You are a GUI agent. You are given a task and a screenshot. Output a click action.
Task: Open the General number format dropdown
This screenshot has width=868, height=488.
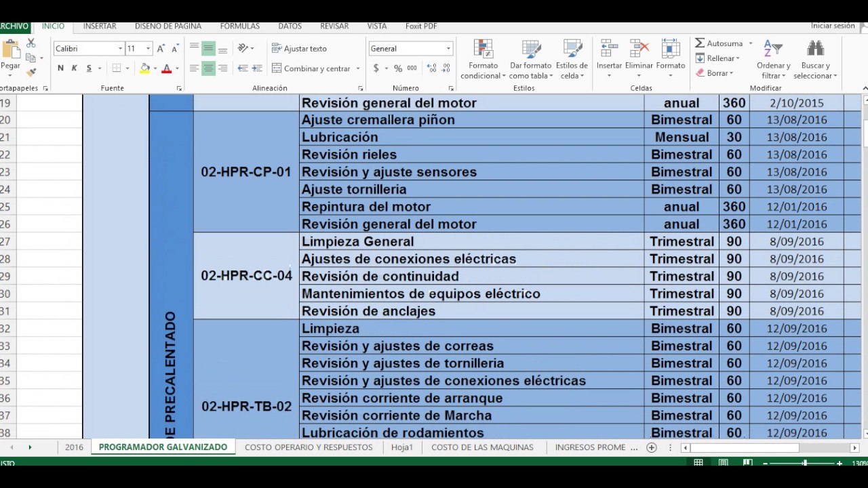pos(448,49)
